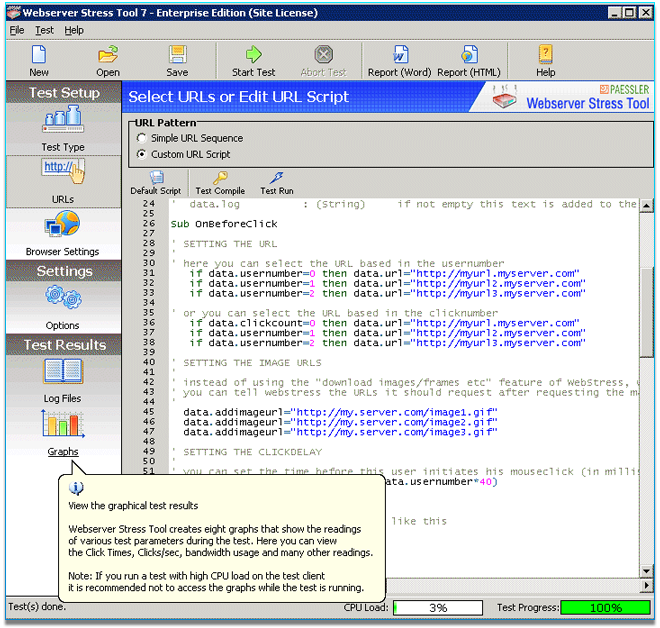Screen dimensions: 660x628
Task: Run Test Compile on the script
Action: pos(220,183)
